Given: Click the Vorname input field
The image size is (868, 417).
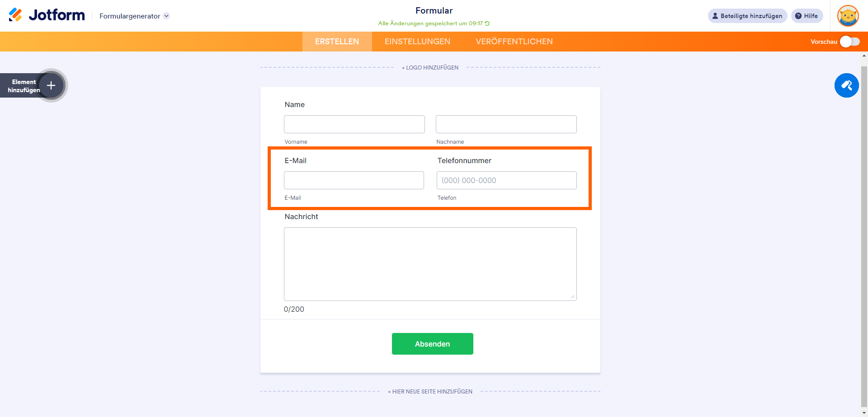Looking at the screenshot, I should pos(354,124).
